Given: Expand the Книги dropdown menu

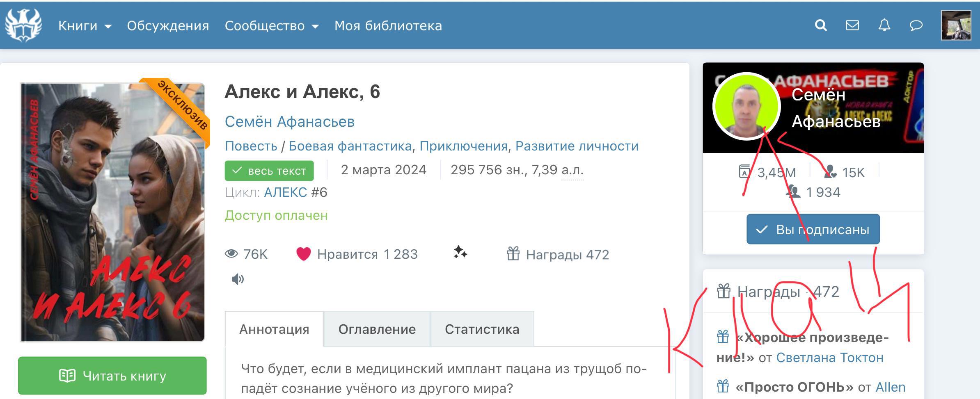Looking at the screenshot, I should point(85,26).
